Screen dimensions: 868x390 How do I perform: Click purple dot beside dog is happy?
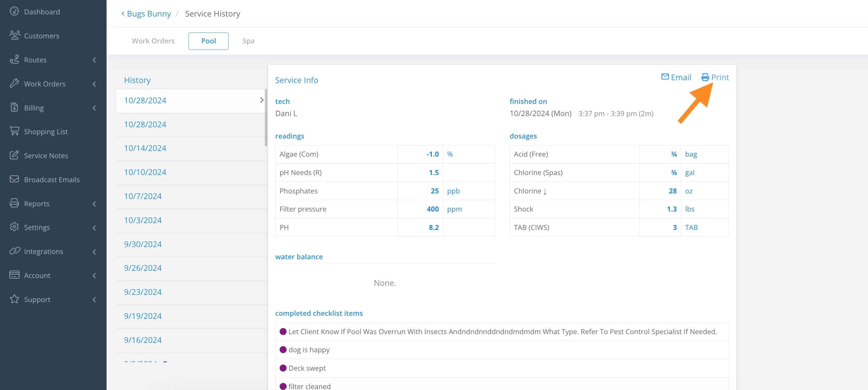pyautogui.click(x=283, y=349)
